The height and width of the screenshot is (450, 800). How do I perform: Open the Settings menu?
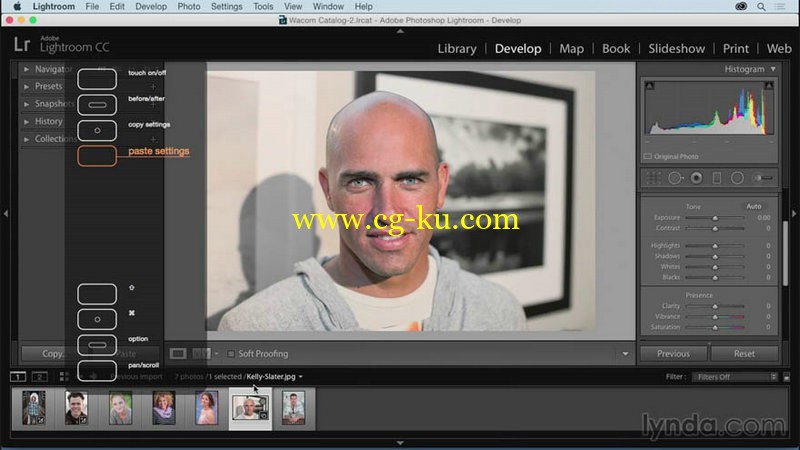pos(227,7)
